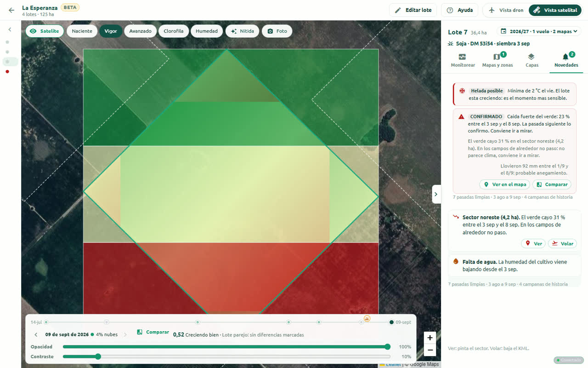Image resolution: width=588 pixels, height=368 pixels.
Task: Switch to the Avanzado index
Action: [140, 31]
